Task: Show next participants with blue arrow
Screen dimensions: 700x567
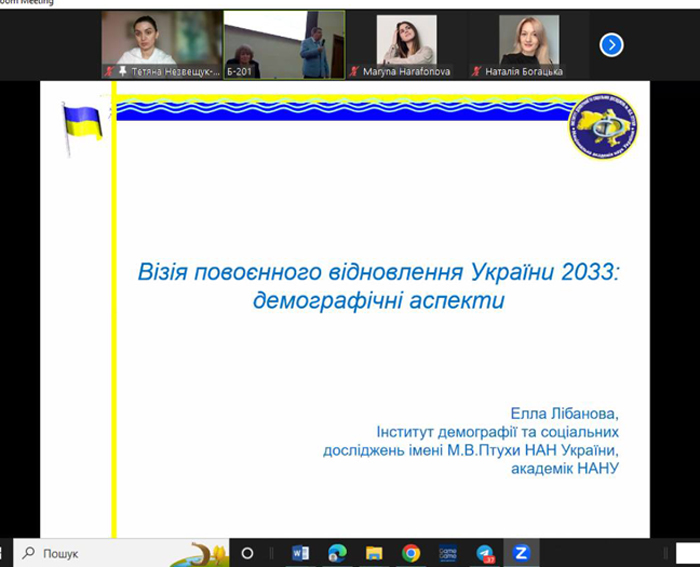Action: [x=611, y=45]
